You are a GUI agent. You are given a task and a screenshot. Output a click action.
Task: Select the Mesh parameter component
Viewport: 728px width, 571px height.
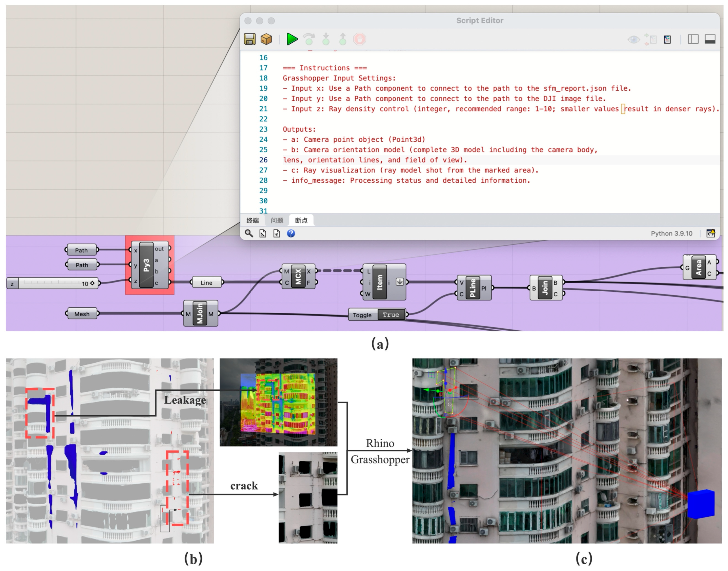pos(82,314)
